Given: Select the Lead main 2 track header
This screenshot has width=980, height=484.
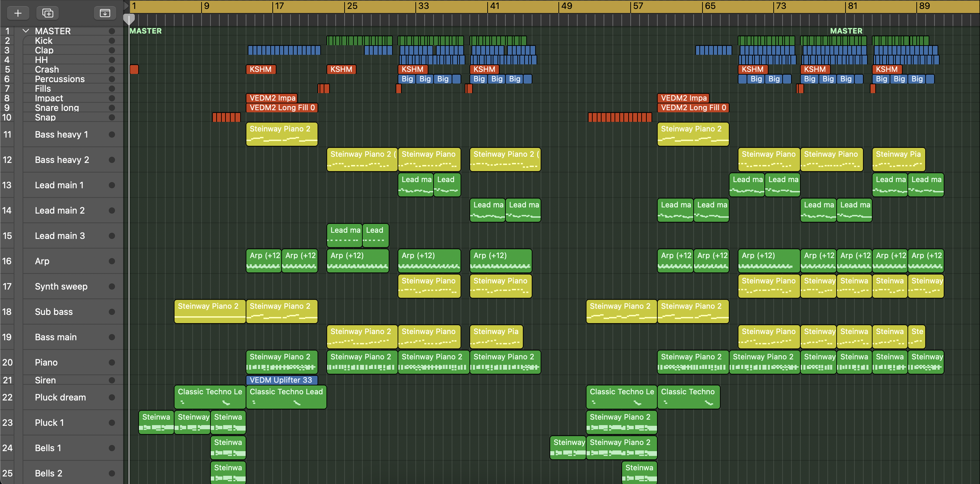Looking at the screenshot, I should pyautogui.click(x=60, y=211).
